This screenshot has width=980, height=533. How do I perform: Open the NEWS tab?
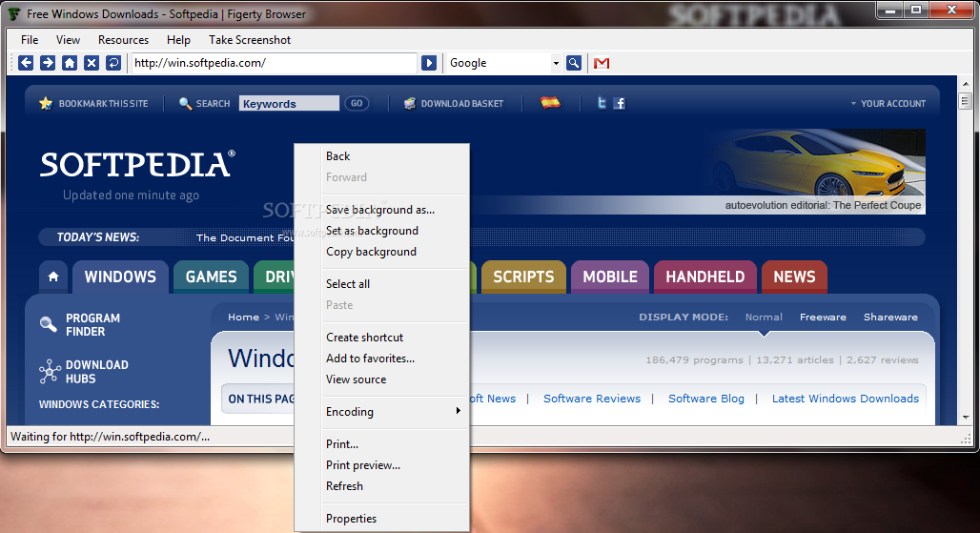pos(794,277)
